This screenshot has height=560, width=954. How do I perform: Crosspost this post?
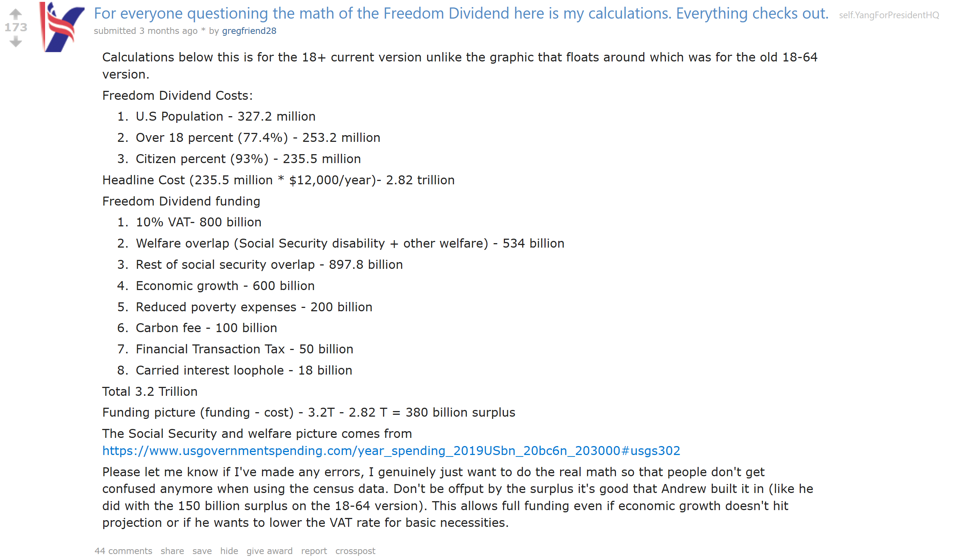pos(355,551)
